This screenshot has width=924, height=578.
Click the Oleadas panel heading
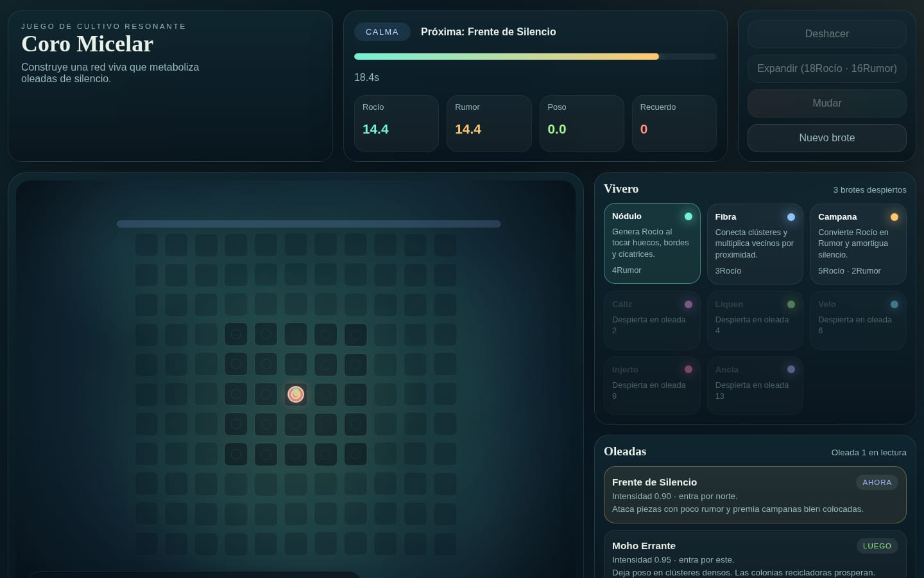625,451
